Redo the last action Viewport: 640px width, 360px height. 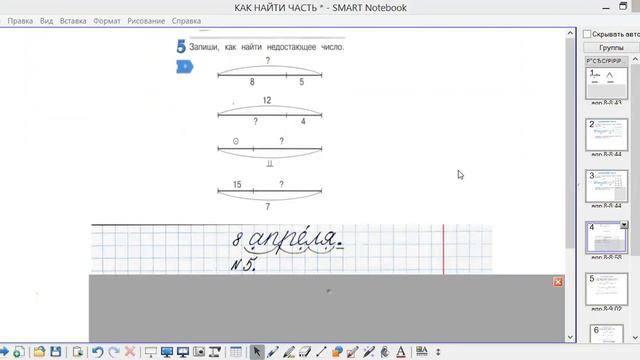pyautogui.click(x=114, y=351)
